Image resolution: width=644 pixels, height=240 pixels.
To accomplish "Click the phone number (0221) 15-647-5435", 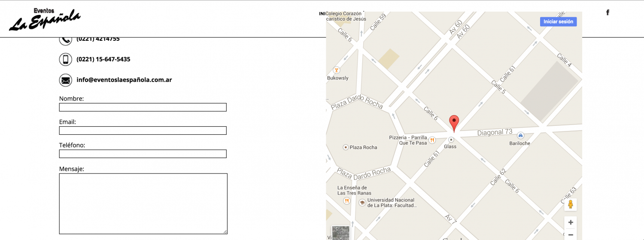I will point(103,59).
